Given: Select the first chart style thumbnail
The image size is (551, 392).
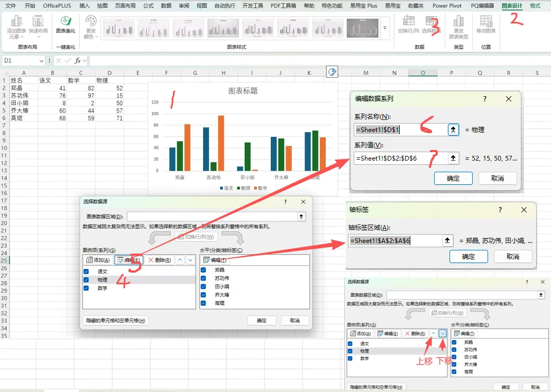Looking at the screenshot, I should 118,27.
